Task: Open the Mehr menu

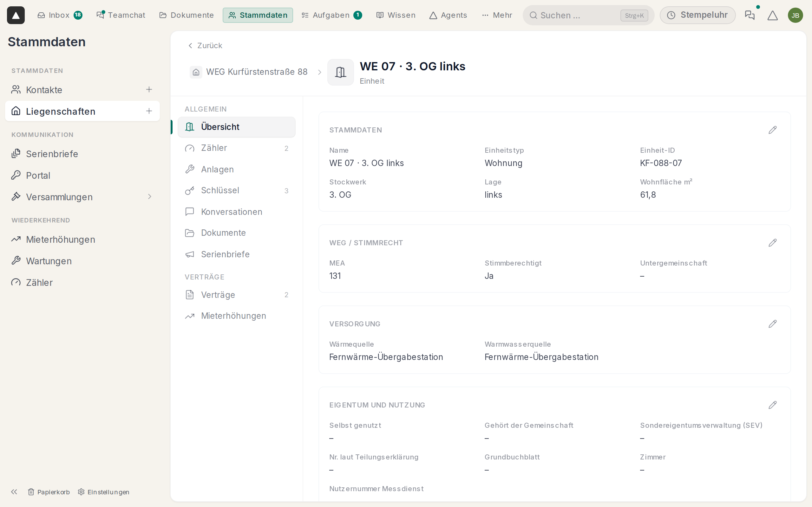Action: pyautogui.click(x=497, y=15)
